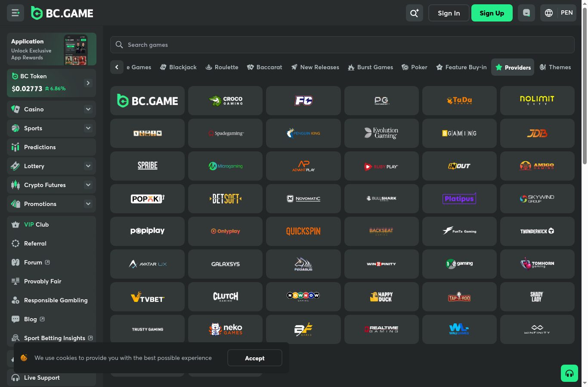Open Ruby Play provider tile

click(x=381, y=166)
